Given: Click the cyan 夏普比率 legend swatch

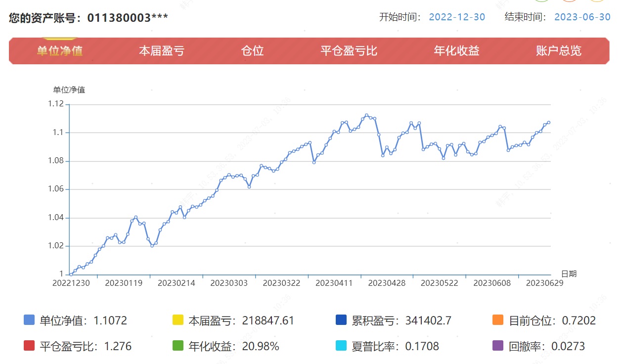Looking at the screenshot, I should tap(340, 346).
